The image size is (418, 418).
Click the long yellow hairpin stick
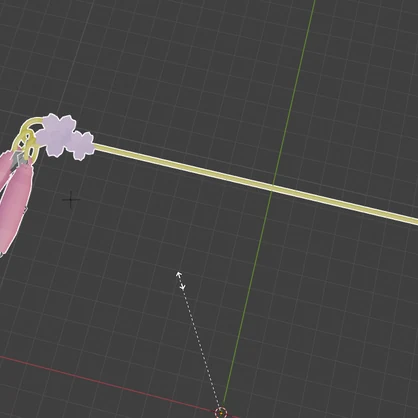pyautogui.click(x=256, y=184)
